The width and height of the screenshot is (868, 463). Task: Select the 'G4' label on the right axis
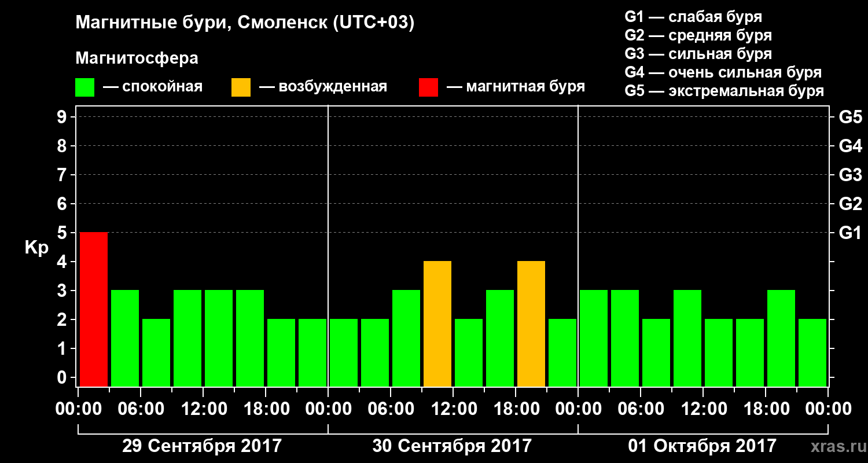pos(851,146)
